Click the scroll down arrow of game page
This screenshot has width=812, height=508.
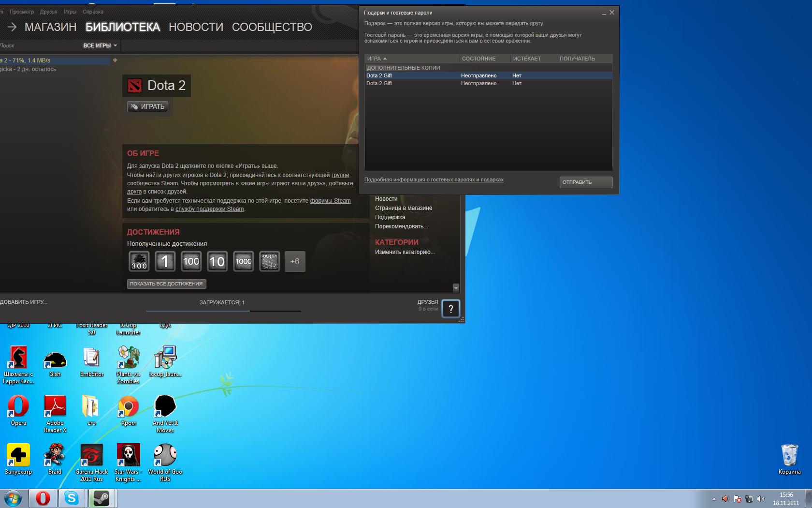(456, 288)
